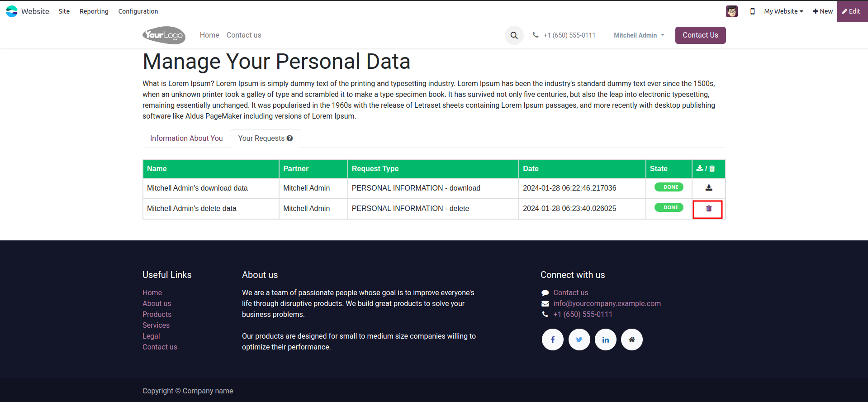Image resolution: width=868 pixels, height=402 pixels.
Task: Open the Reporting menu
Action: click(x=94, y=11)
